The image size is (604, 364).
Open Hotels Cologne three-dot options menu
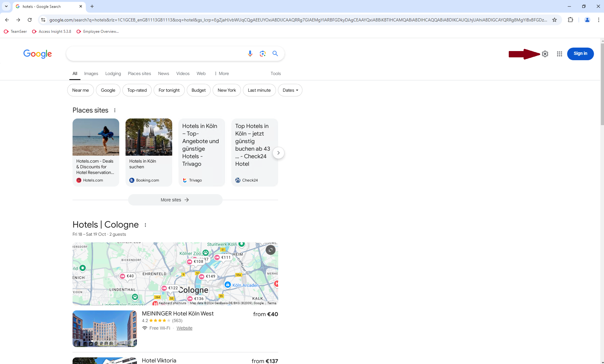pyautogui.click(x=145, y=225)
